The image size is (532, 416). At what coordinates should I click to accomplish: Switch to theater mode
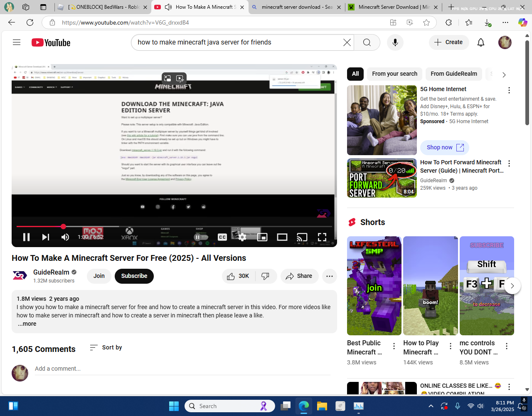click(282, 237)
